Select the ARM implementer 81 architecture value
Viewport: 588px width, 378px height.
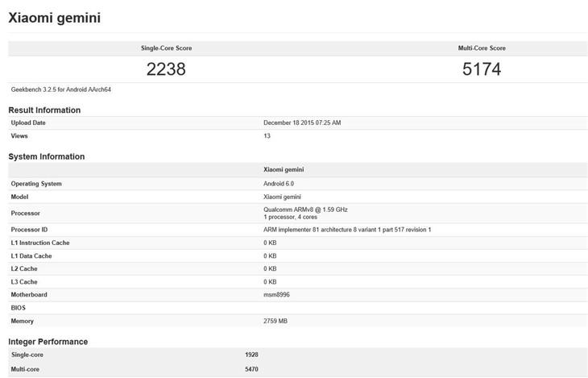(347, 230)
